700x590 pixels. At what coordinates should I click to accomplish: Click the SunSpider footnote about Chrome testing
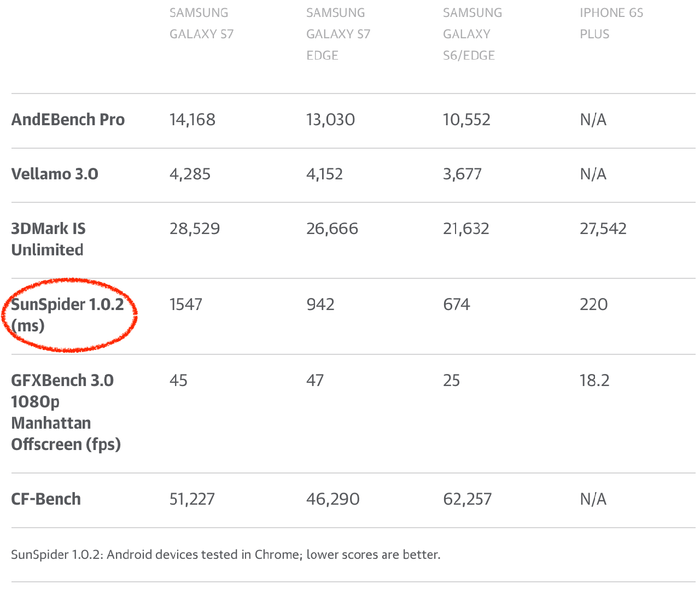(x=225, y=554)
